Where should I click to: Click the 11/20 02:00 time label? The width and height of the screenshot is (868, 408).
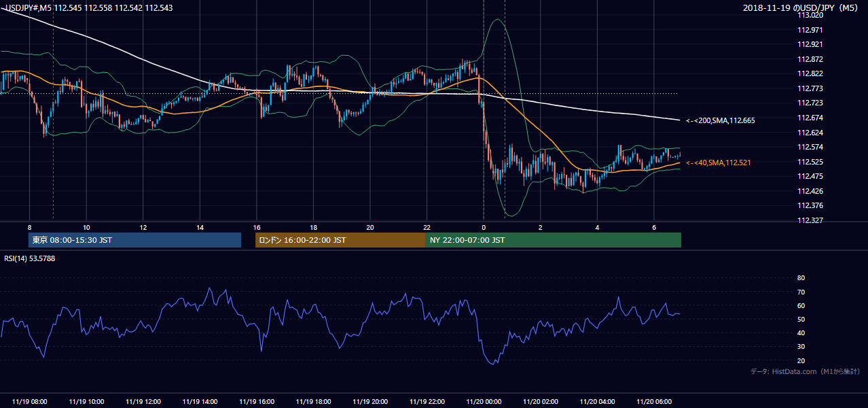tap(541, 402)
